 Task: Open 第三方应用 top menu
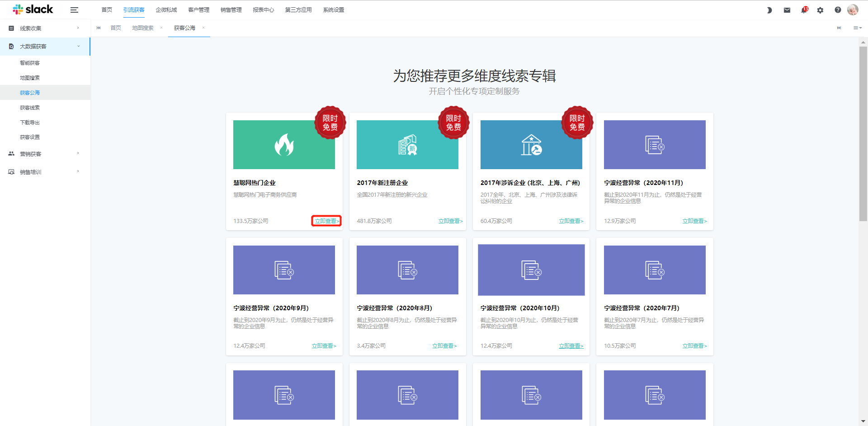point(298,10)
